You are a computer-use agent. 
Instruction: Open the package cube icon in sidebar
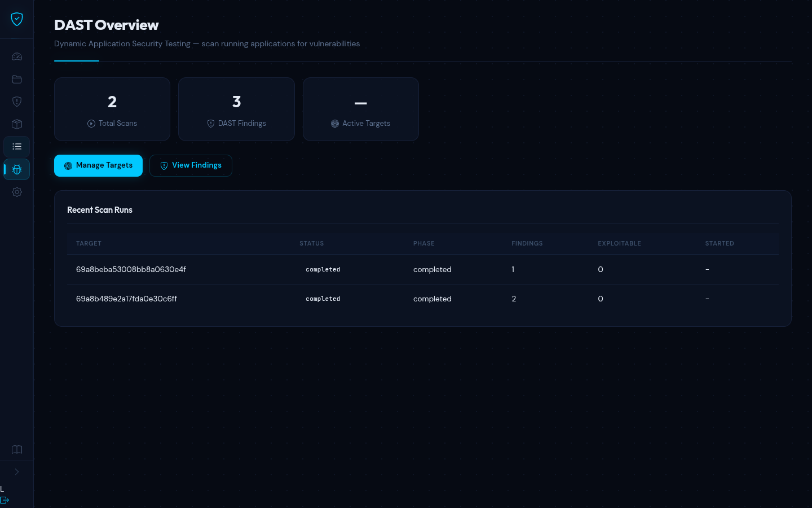pos(17,124)
